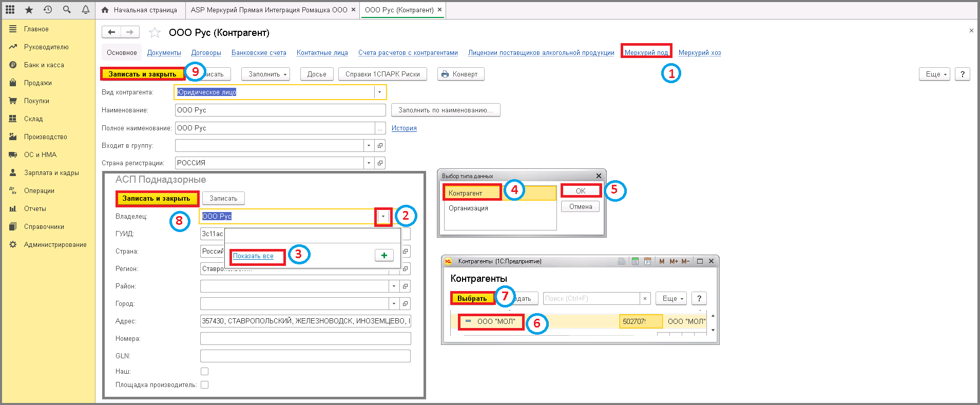Image resolution: width=980 pixels, height=405 pixels.
Task: Expand the Город dropdown arrow
Action: 394,304
